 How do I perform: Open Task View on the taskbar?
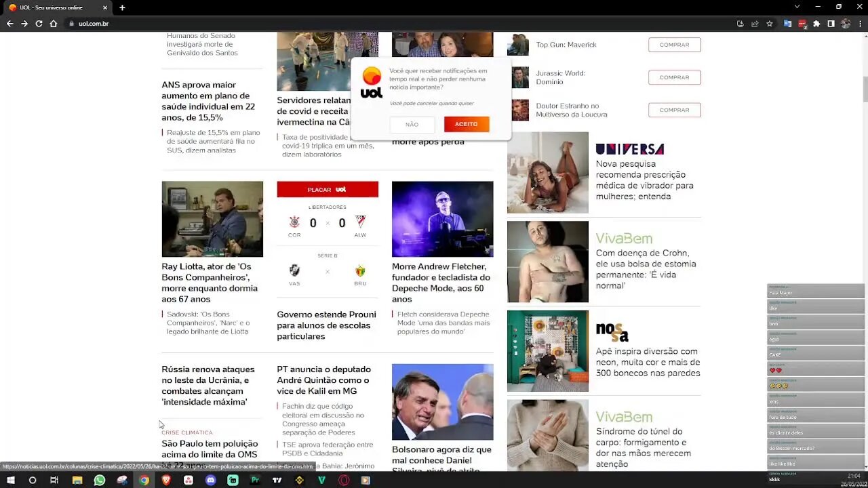[54, 481]
